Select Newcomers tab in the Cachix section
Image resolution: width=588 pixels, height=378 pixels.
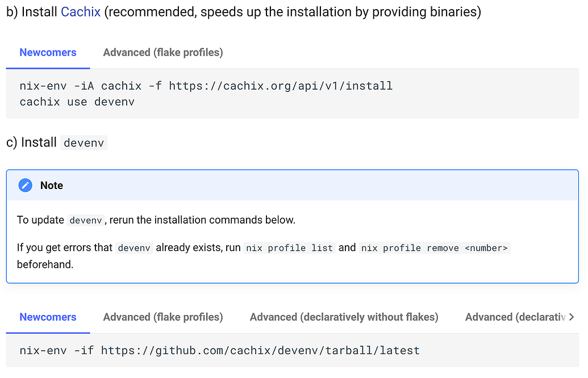(48, 52)
